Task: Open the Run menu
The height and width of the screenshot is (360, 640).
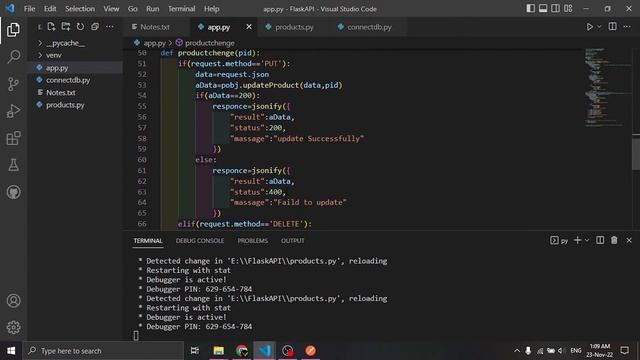Action: click(153, 9)
